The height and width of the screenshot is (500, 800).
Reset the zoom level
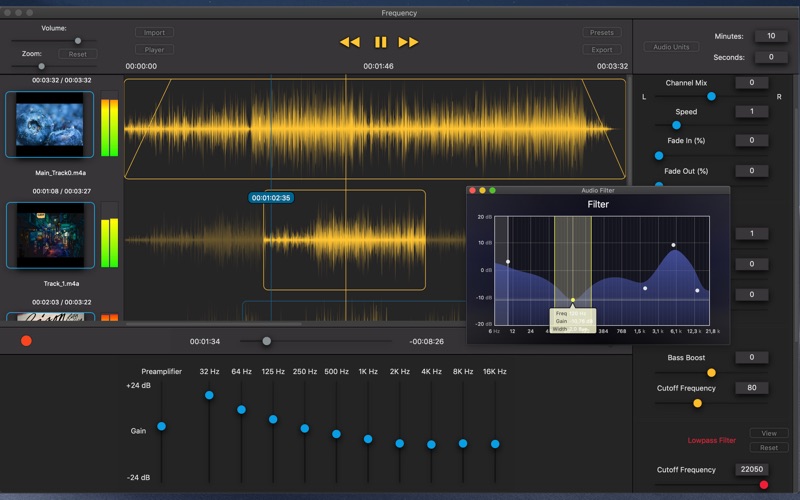point(77,54)
